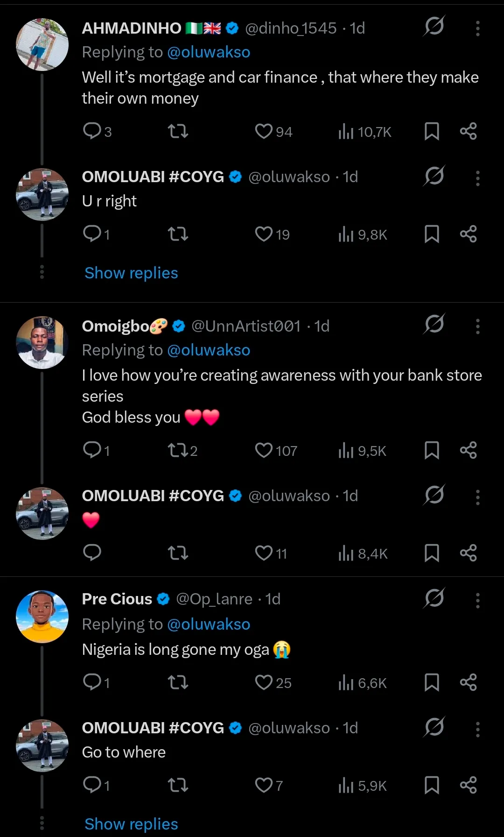Like AHMADINHO's mortgage and car finance reply
The width and height of the screenshot is (504, 837).
[264, 131]
